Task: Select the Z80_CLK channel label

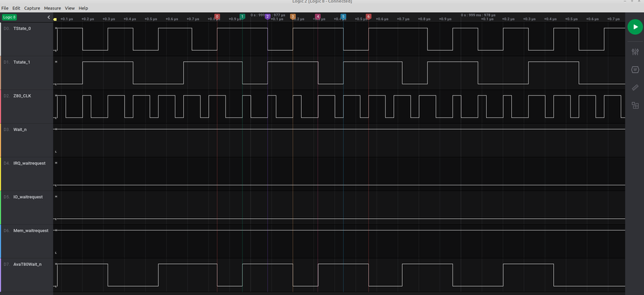Action: (22, 96)
